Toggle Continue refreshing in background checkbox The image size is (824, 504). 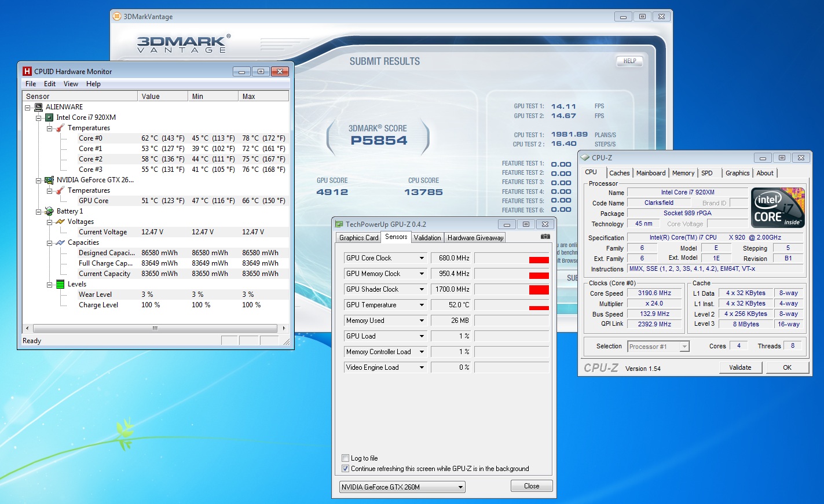(346, 469)
